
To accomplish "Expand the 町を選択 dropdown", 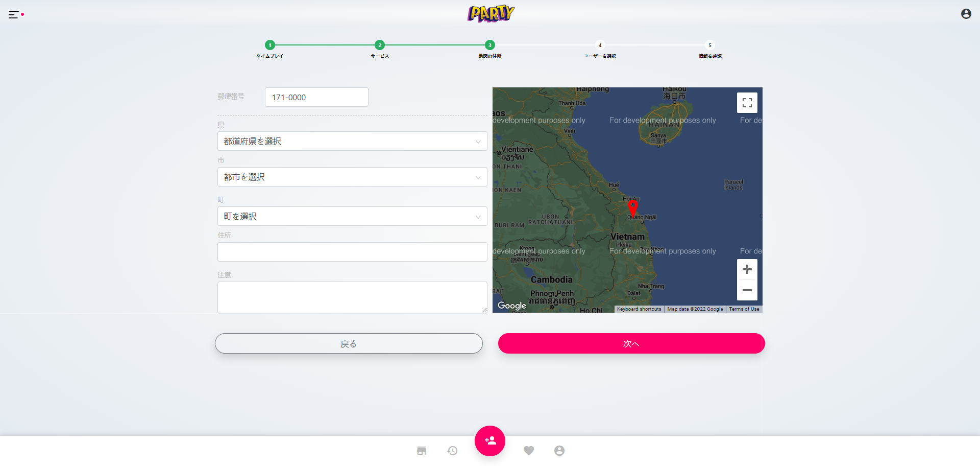I will tap(352, 217).
